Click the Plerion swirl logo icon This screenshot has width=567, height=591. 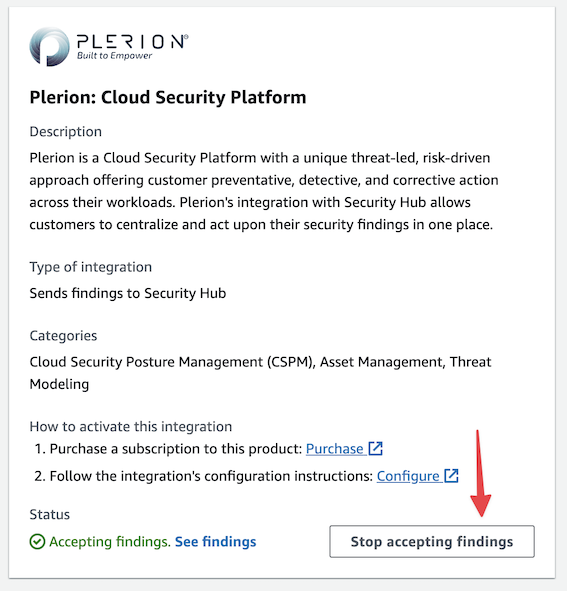click(49, 46)
